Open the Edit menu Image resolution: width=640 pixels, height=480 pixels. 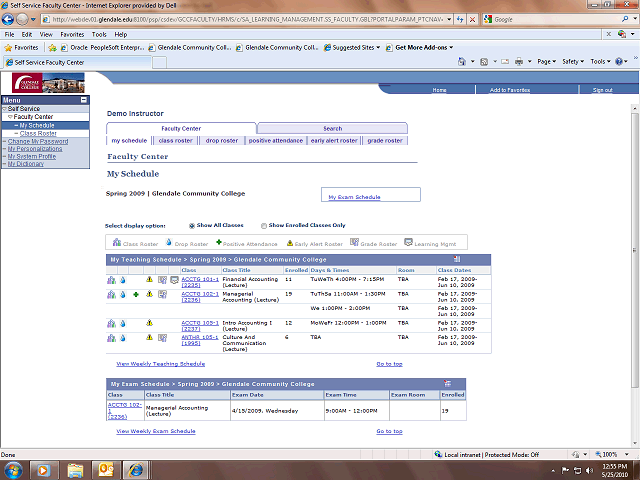27,34
